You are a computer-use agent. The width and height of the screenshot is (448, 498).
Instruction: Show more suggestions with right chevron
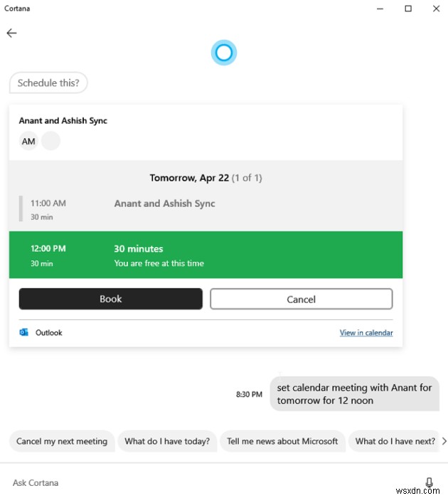[x=444, y=441]
